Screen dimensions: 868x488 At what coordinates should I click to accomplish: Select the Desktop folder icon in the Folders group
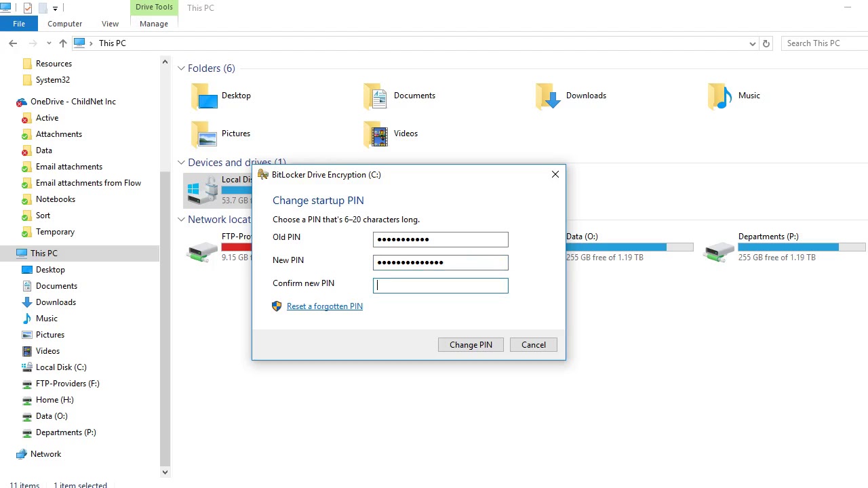[204, 96]
